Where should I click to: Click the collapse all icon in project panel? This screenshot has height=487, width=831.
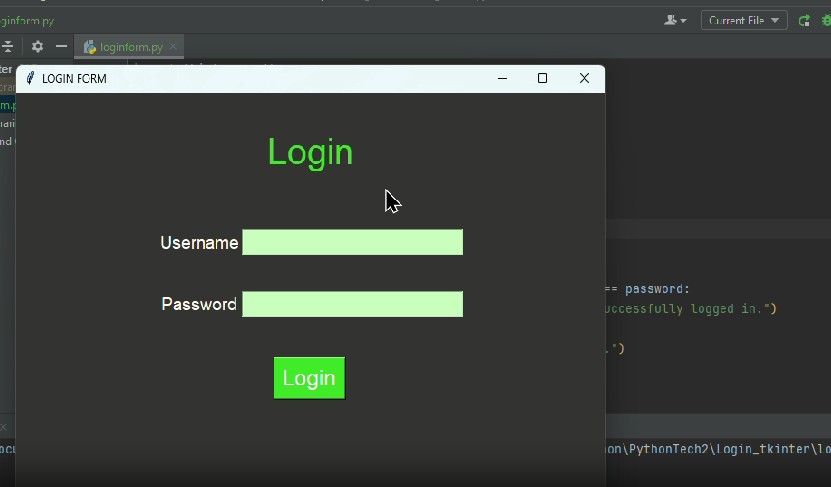coord(7,46)
